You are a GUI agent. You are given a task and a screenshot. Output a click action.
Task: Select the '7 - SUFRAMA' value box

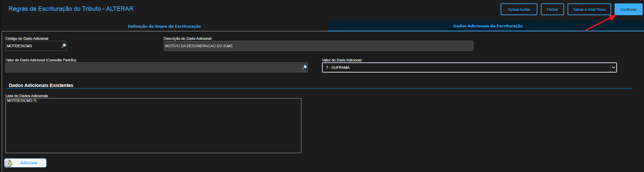pyautogui.click(x=466, y=67)
